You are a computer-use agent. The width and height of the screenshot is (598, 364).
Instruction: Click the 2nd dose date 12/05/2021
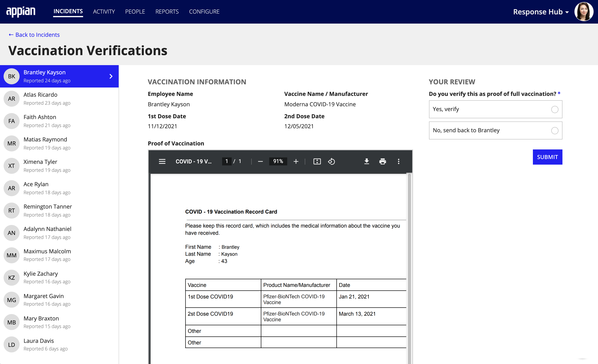coord(299,126)
